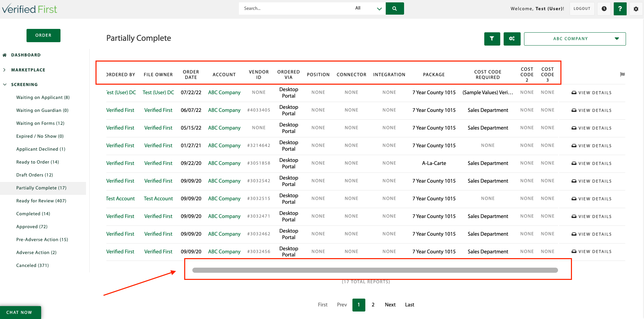Click the green ORDER button
This screenshot has width=644, height=319.
pyautogui.click(x=43, y=35)
